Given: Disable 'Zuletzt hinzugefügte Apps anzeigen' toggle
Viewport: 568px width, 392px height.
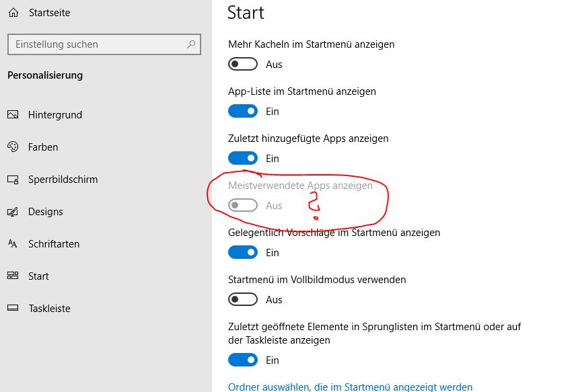Looking at the screenshot, I should [x=243, y=158].
